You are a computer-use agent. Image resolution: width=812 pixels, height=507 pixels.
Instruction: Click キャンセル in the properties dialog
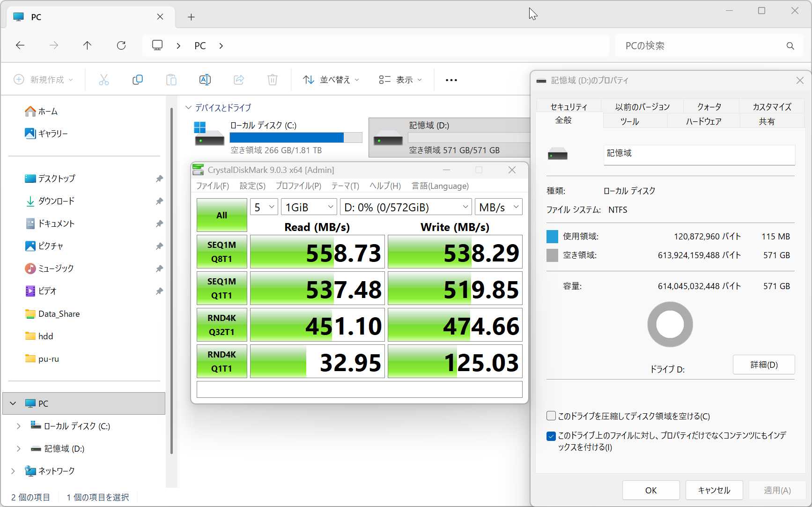pyautogui.click(x=714, y=490)
